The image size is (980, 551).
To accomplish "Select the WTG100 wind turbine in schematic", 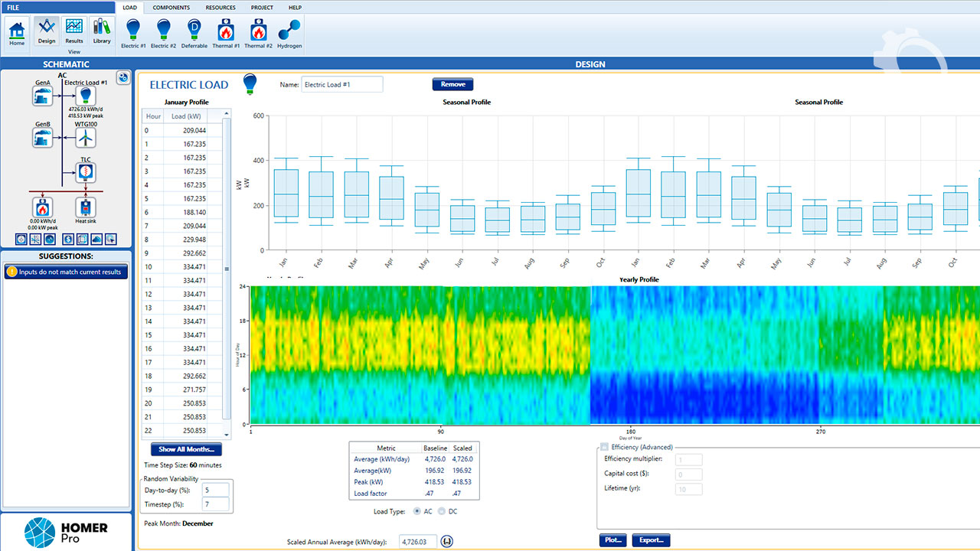I will 86,138.
